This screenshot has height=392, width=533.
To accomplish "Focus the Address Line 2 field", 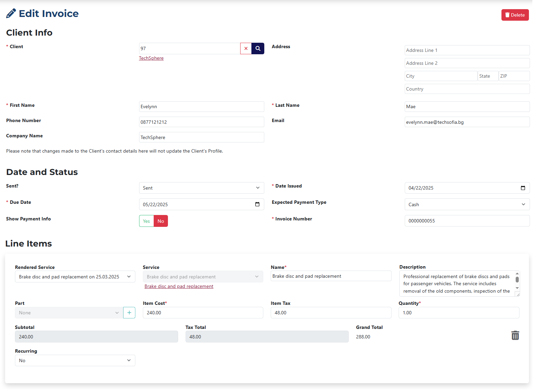I will coord(467,63).
